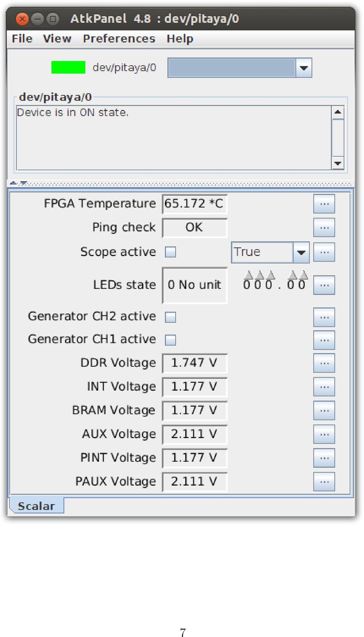Collapse the status panel with up-arrow divider handle
The width and height of the screenshot is (364, 637).
(x=14, y=183)
